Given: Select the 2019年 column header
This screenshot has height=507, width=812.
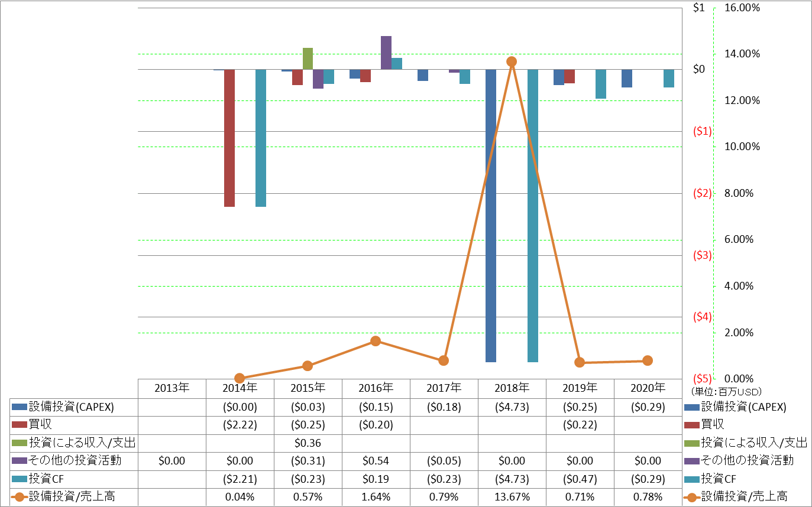Looking at the screenshot, I should [x=580, y=388].
